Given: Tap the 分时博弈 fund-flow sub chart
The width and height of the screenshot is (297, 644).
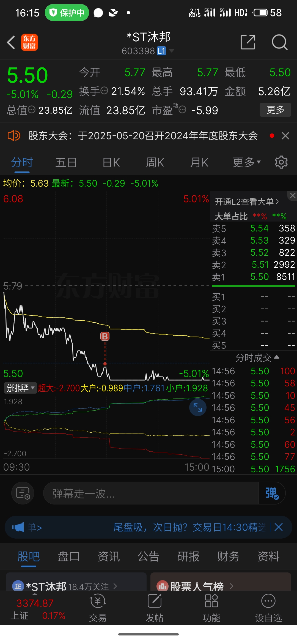Looking at the screenshot, I should click(106, 427).
